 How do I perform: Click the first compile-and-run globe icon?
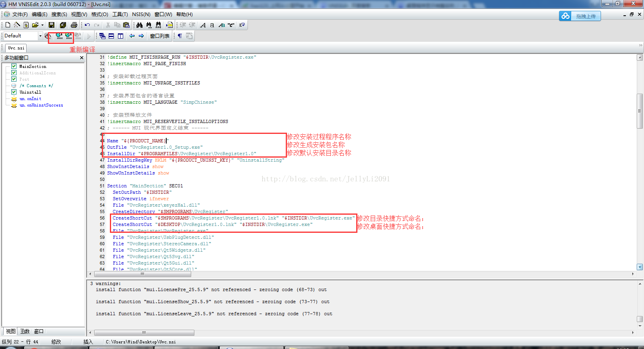pos(59,36)
